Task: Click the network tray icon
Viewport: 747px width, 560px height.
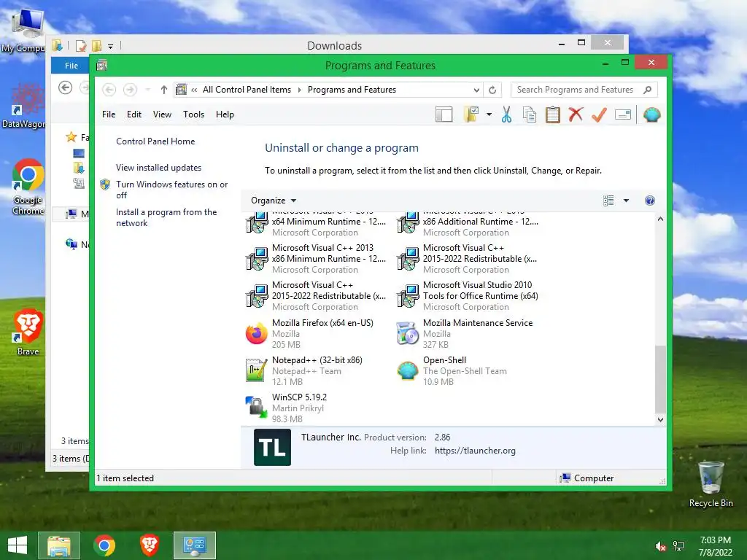Action: click(678, 546)
